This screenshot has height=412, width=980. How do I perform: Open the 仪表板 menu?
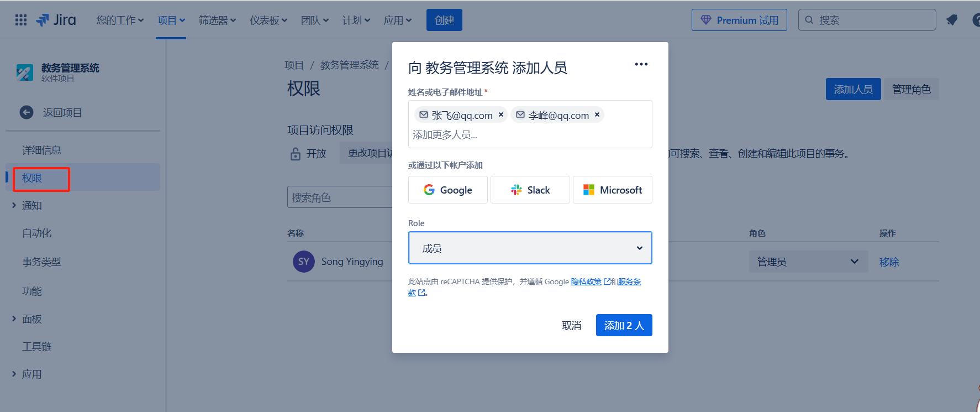(268, 20)
